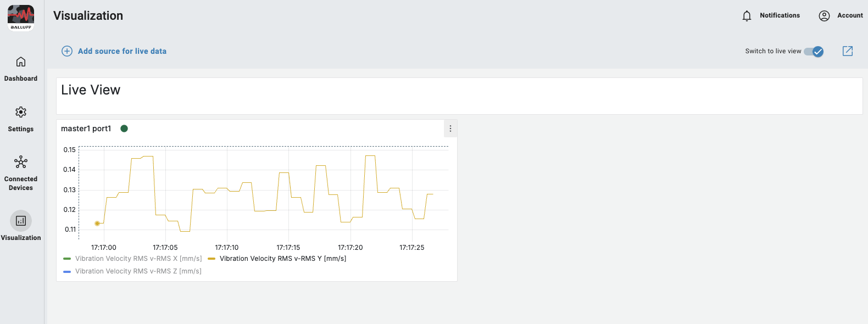Click the Dashboard sidebar label

click(x=21, y=79)
